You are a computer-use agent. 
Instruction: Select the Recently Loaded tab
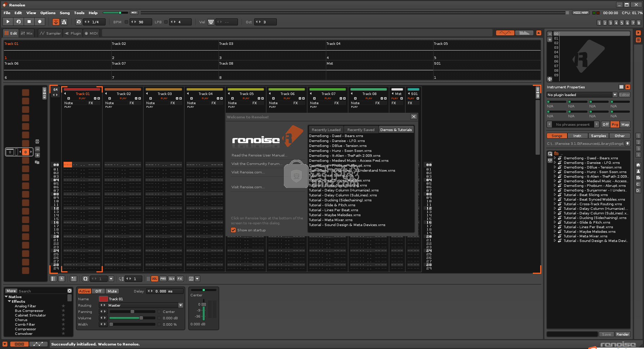click(326, 130)
